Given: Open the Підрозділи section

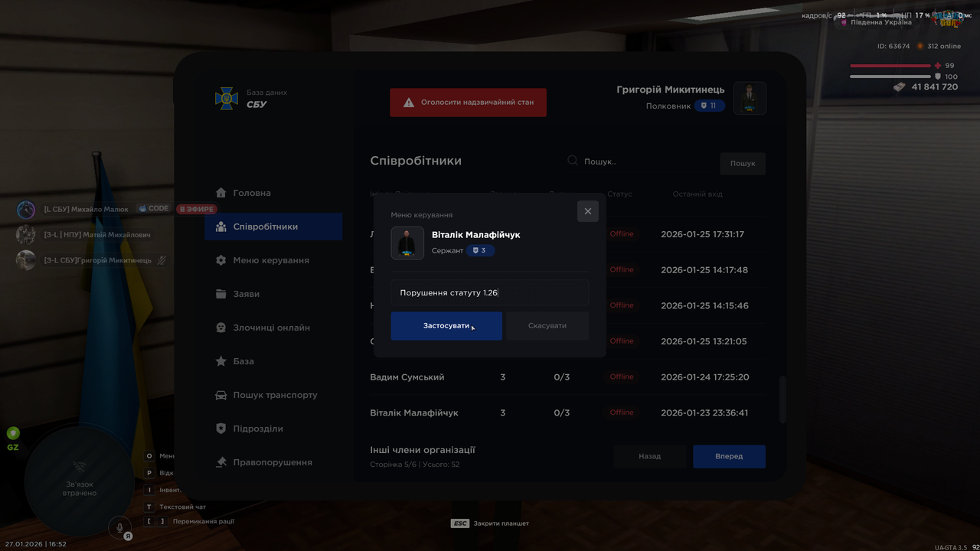Looking at the screenshot, I should [x=273, y=429].
